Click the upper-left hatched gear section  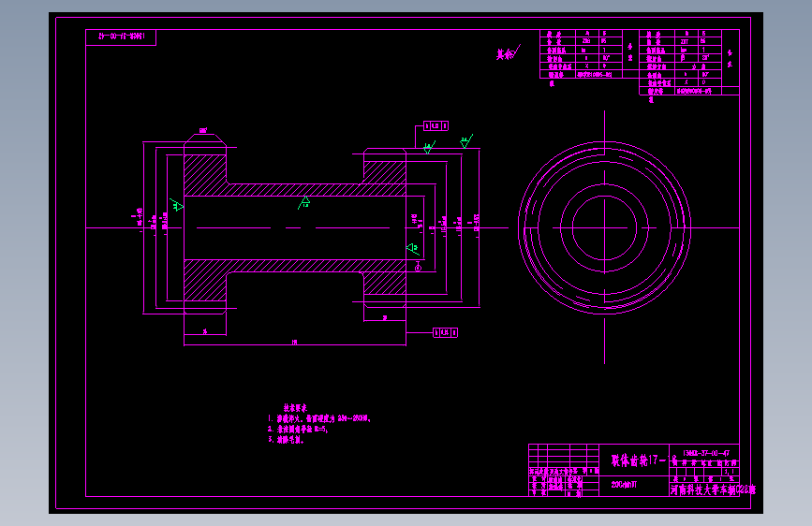205,175
